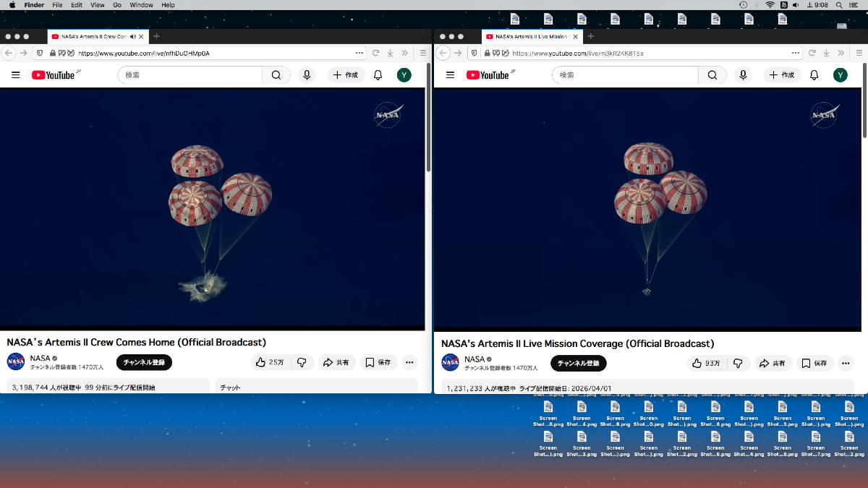Image resolution: width=868 pixels, height=488 pixels.
Task: Dislike the Artemis II Live Mission Coverage video
Action: tap(738, 363)
